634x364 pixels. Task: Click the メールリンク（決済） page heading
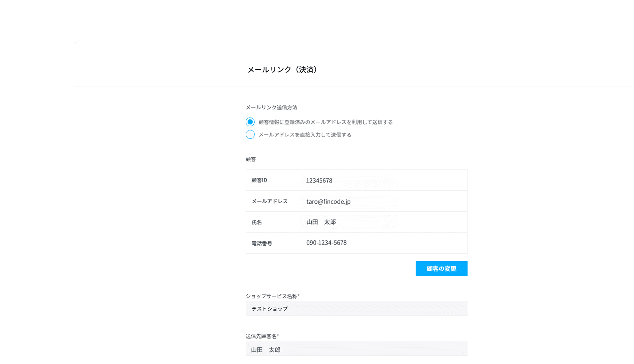283,70
